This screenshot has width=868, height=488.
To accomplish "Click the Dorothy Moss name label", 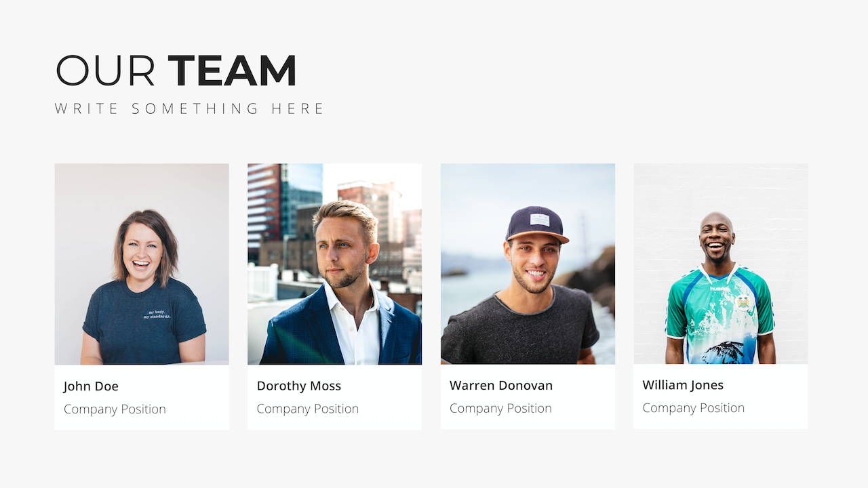I will (299, 386).
